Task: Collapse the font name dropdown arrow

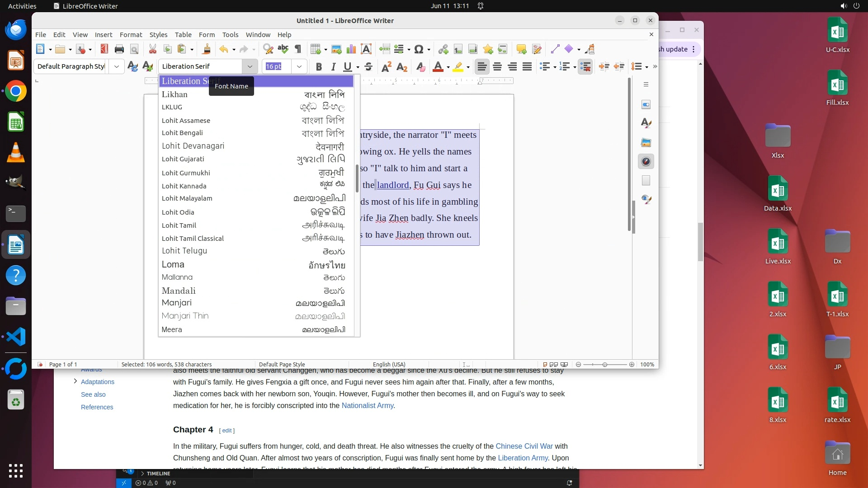Action: pos(250,66)
